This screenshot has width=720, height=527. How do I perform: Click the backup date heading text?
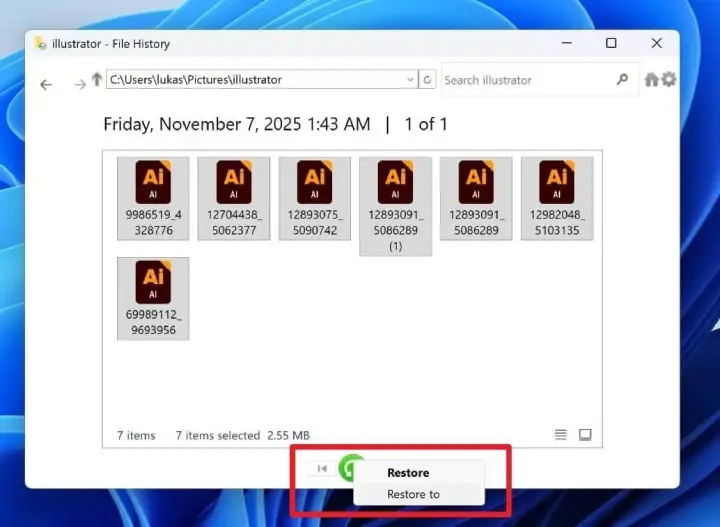point(237,124)
